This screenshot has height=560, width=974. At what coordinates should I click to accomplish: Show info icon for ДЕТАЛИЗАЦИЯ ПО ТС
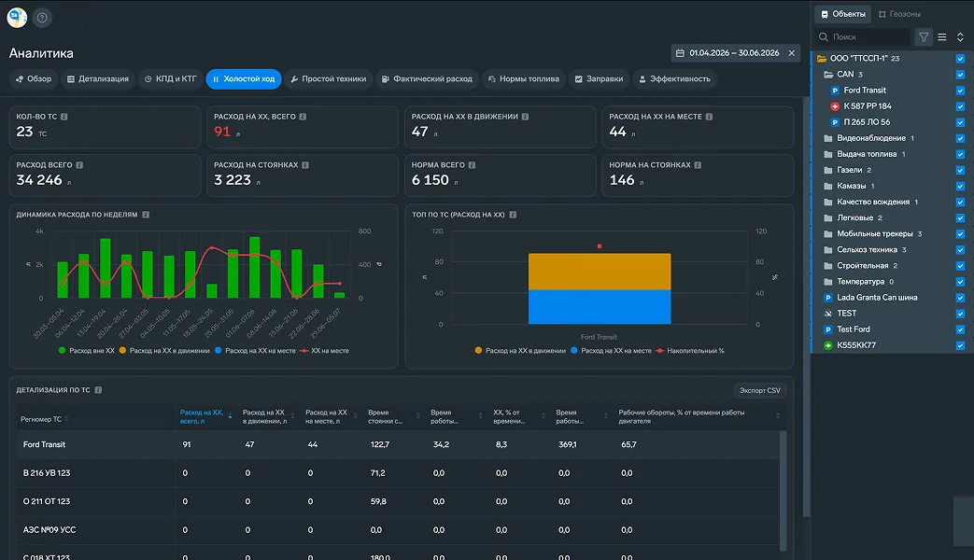tap(98, 390)
